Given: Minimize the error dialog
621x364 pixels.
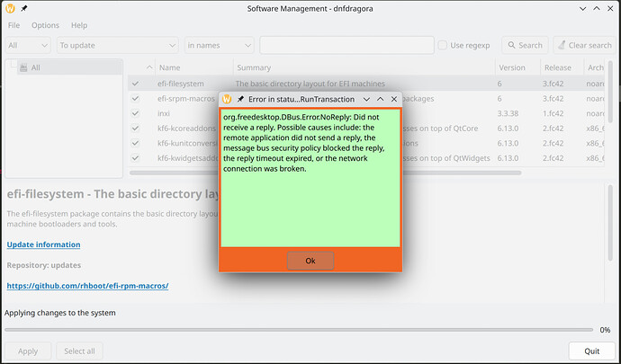Looking at the screenshot, I should coord(366,99).
